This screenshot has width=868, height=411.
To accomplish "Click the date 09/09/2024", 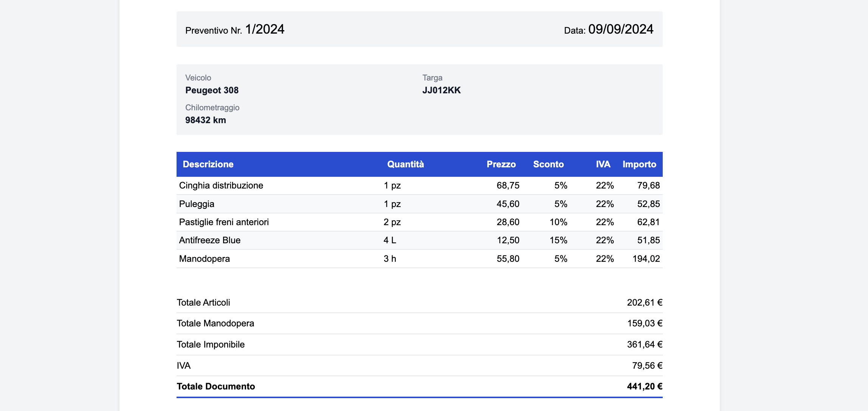I will (x=621, y=29).
